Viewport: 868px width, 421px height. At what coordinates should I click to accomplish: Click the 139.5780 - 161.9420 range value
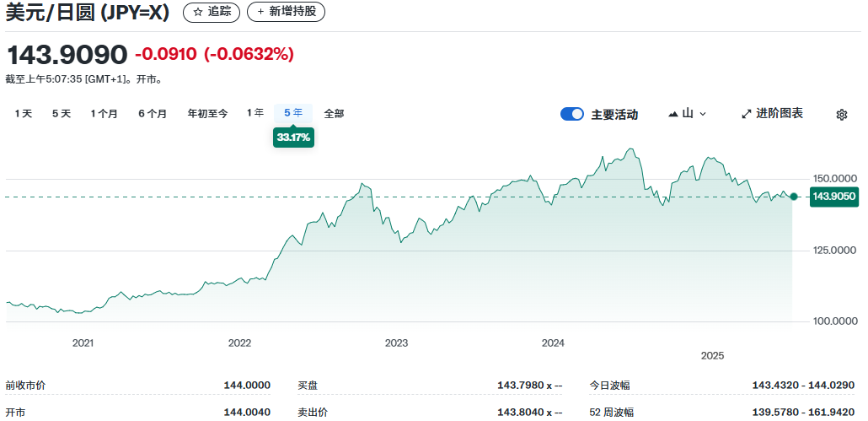click(803, 413)
